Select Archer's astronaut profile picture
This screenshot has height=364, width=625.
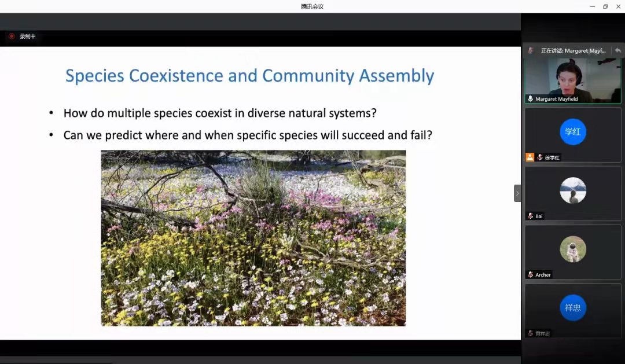click(x=572, y=249)
